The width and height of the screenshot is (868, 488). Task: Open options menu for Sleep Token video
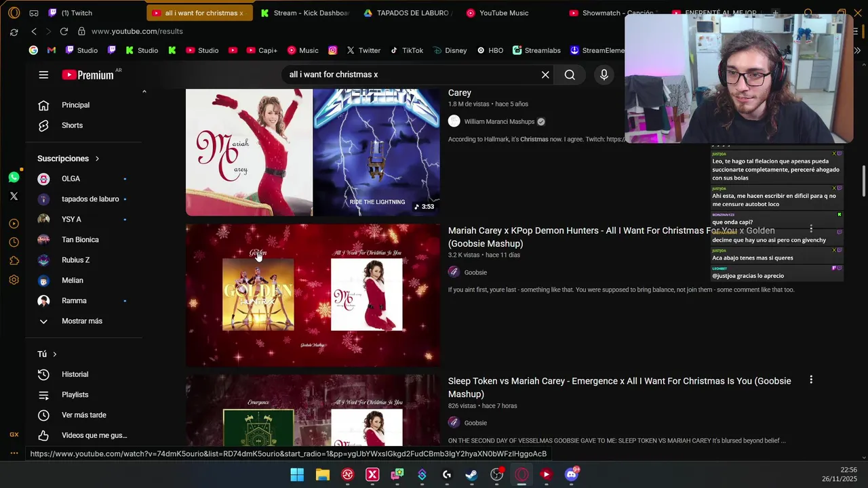[x=811, y=380]
